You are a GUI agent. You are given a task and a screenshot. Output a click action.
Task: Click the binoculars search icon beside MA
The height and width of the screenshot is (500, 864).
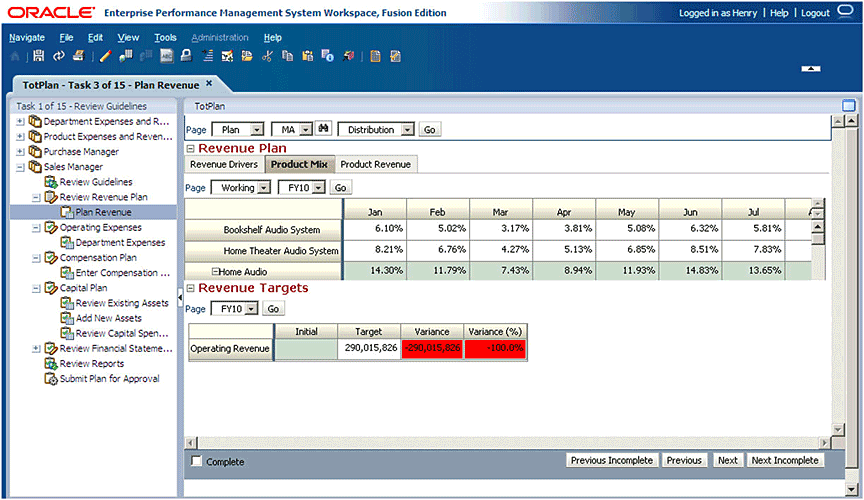pyautogui.click(x=323, y=129)
